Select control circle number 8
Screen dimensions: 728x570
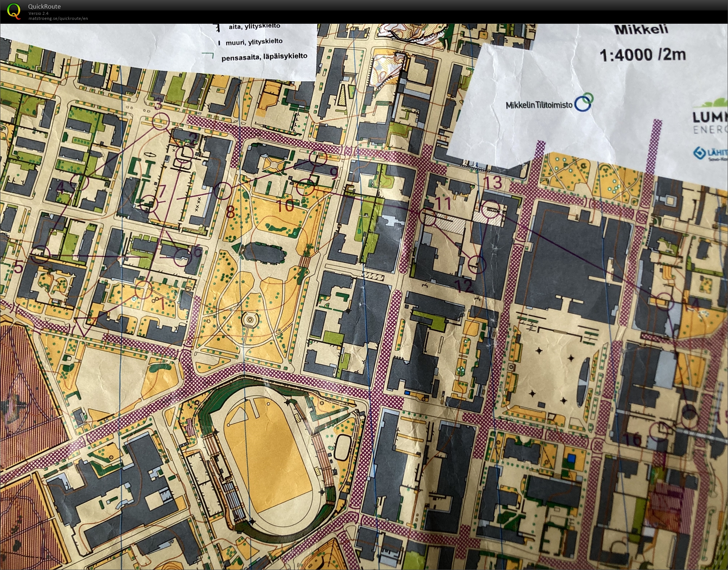click(x=223, y=190)
